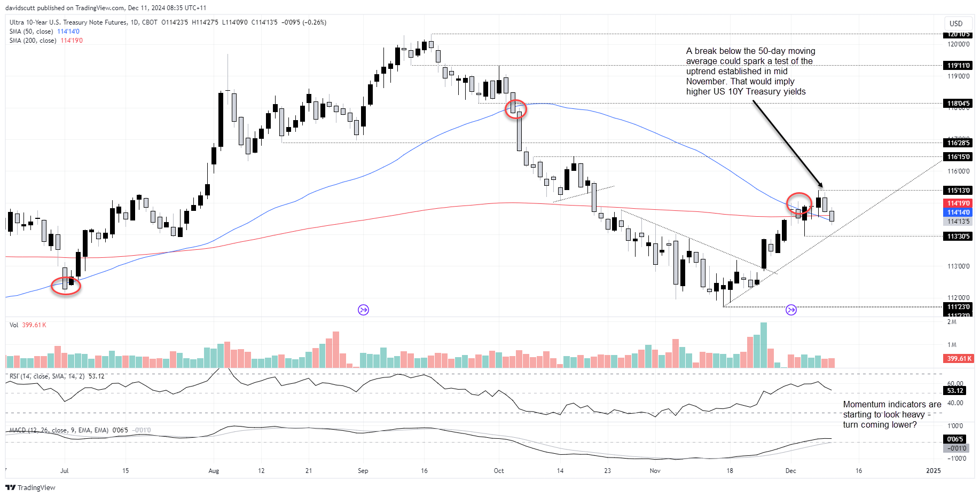Image resolution: width=980 pixels, height=497 pixels.
Task: Click the Nov label on the date axis
Action: tap(655, 471)
